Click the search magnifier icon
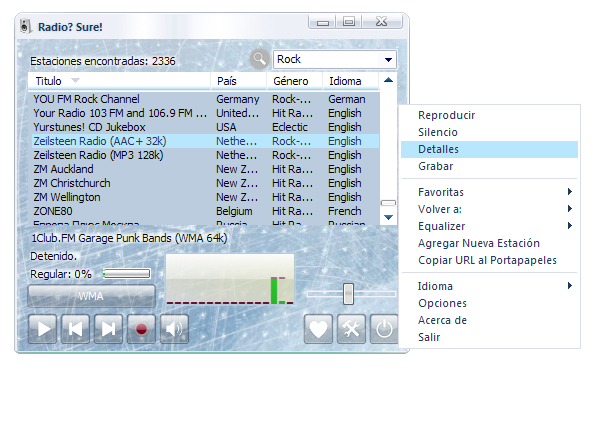Image resolution: width=604 pixels, height=423 pixels. 260,60
